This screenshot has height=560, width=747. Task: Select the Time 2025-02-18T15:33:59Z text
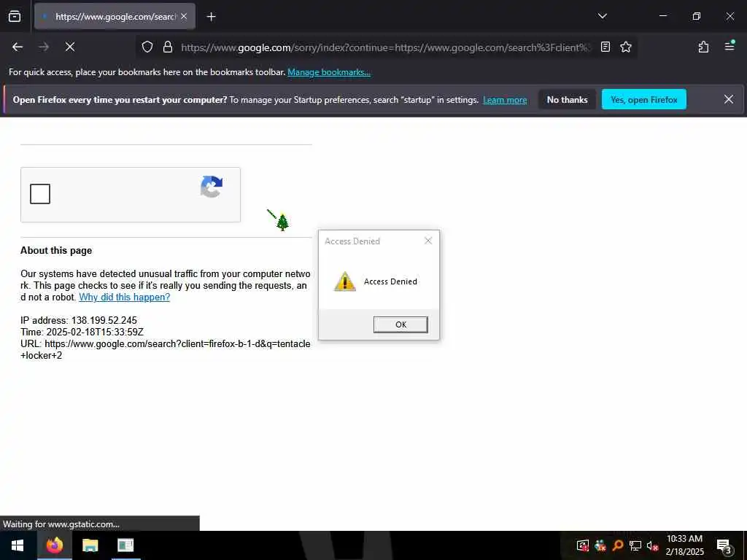point(82,332)
